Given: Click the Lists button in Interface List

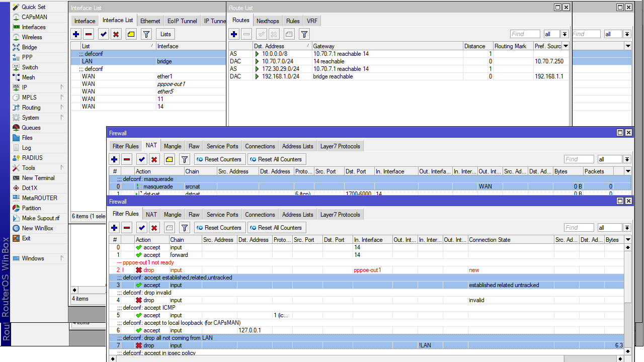Looking at the screenshot, I should (166, 34).
